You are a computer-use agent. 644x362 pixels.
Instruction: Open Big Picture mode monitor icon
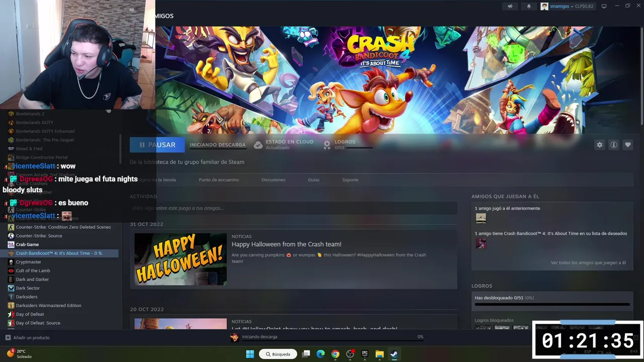pos(604,6)
